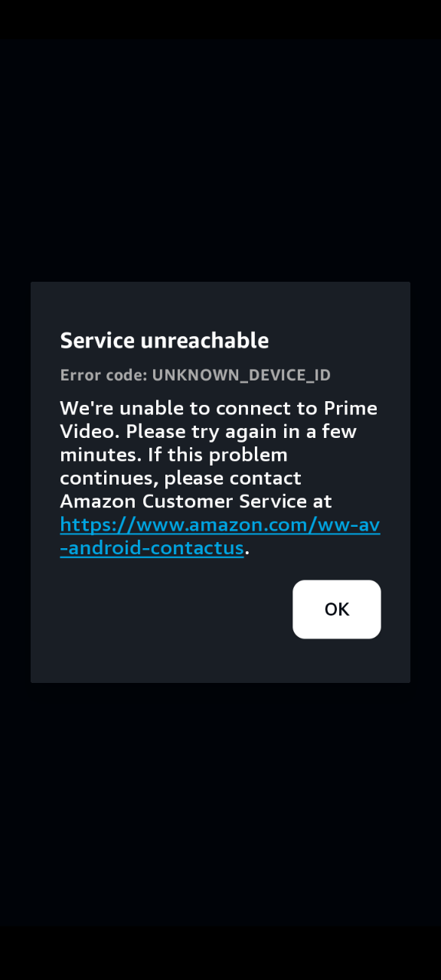
Task: Open the amazon.com contact-us hyperlink
Action: point(220,536)
